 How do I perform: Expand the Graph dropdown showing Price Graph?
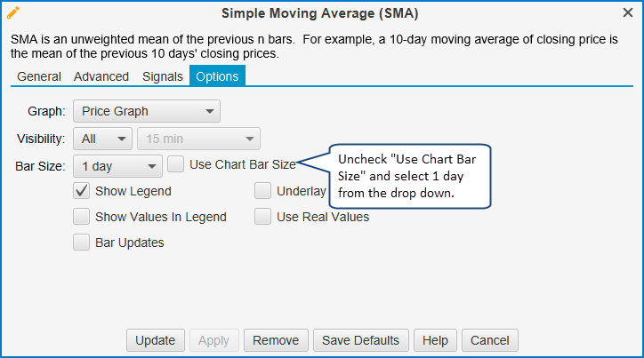pos(147,111)
